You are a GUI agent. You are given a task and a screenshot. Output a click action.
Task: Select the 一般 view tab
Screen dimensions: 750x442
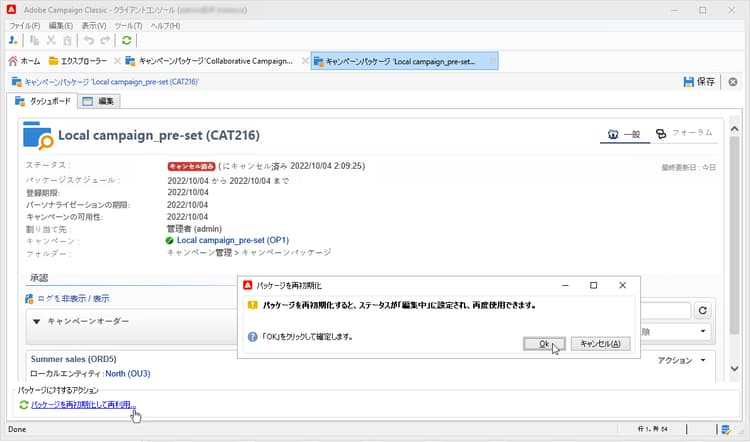tap(624, 134)
